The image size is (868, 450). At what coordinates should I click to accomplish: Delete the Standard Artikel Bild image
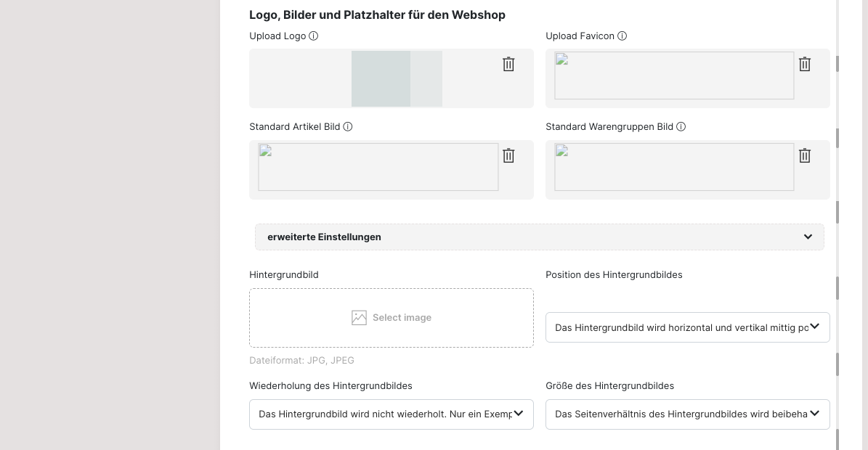pyautogui.click(x=508, y=156)
